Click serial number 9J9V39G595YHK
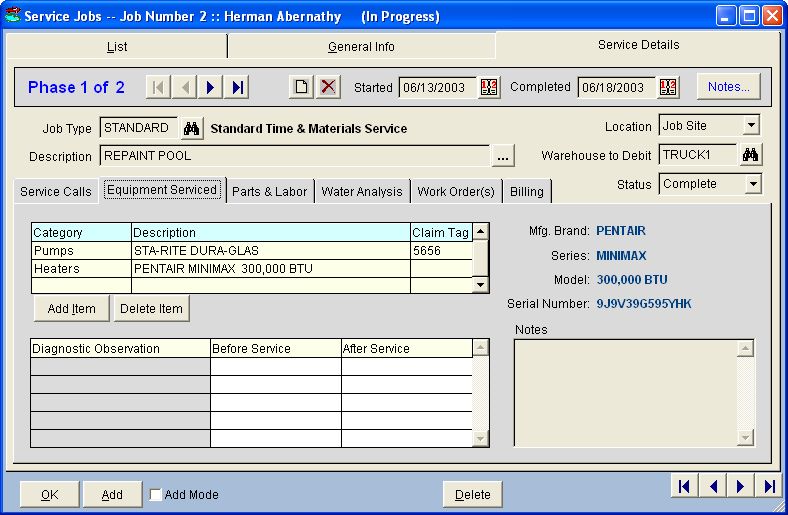 coord(644,303)
